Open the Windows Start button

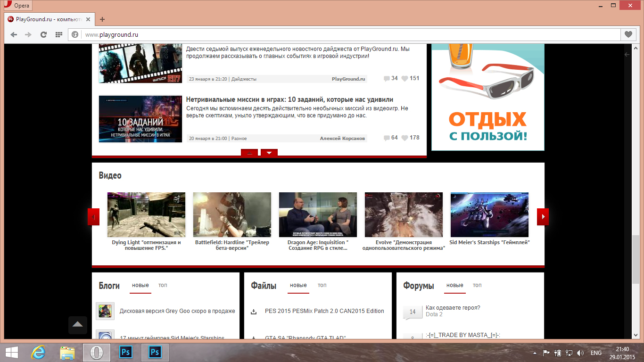pyautogui.click(x=12, y=353)
